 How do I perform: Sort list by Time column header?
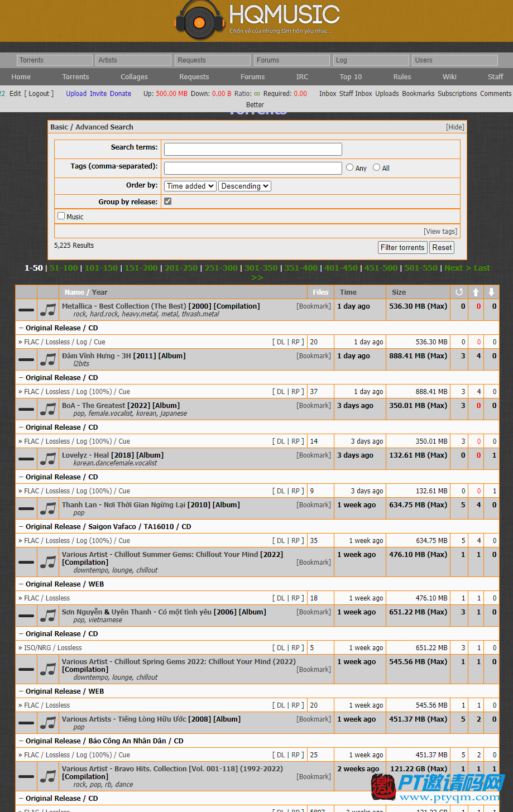coord(348,292)
